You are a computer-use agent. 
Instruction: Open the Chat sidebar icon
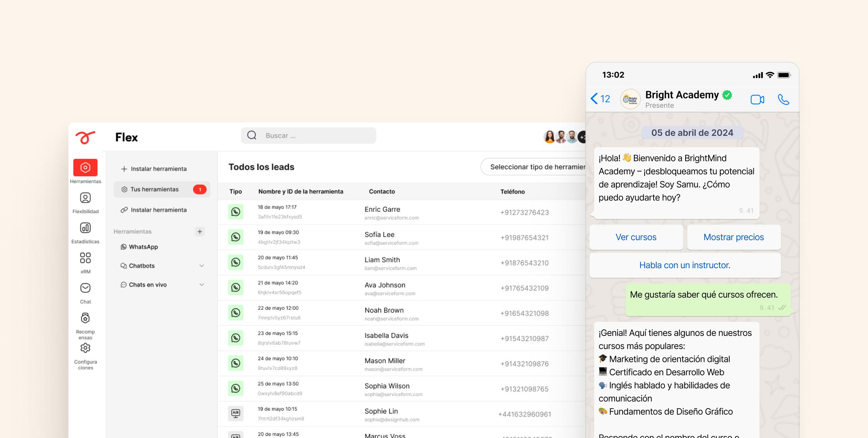(x=85, y=288)
